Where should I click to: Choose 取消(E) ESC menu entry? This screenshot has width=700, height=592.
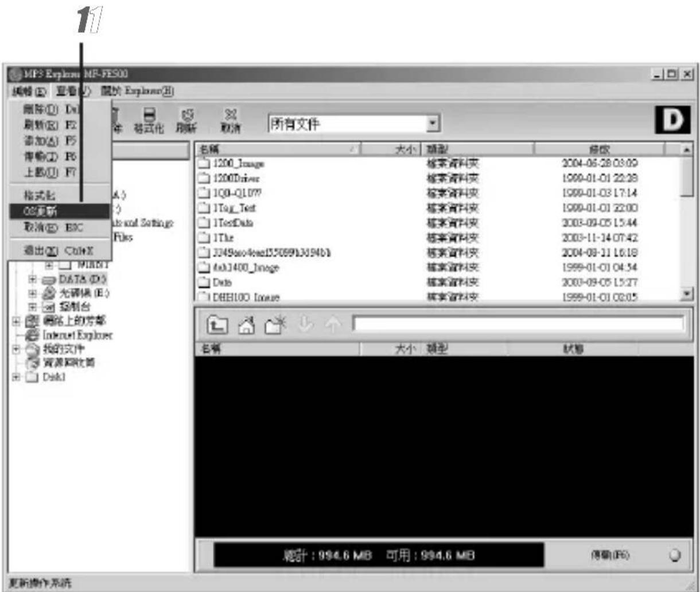[x=60, y=227]
